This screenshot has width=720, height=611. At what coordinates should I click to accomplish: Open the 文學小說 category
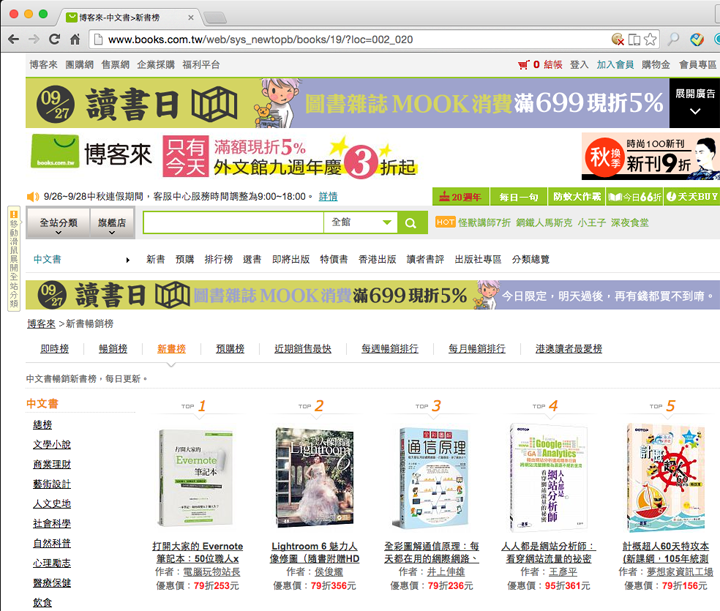click(52, 445)
